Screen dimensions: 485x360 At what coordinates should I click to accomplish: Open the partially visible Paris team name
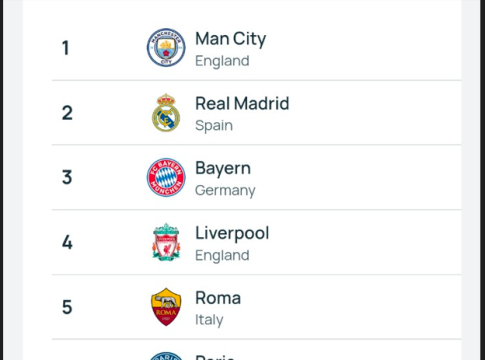tap(215, 357)
